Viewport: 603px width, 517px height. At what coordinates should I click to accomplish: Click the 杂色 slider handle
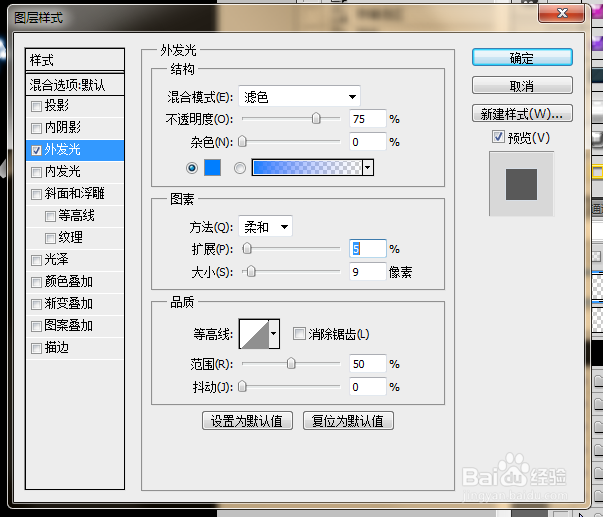pyautogui.click(x=242, y=141)
